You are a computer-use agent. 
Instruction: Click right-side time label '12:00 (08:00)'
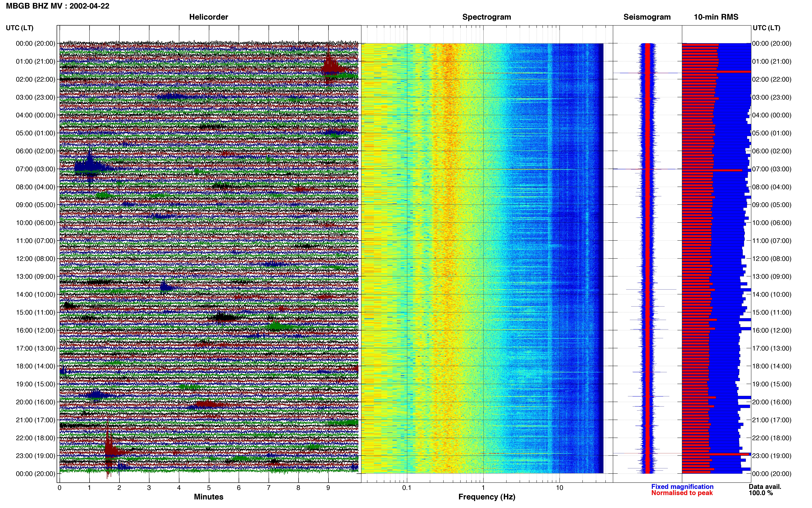(772, 259)
